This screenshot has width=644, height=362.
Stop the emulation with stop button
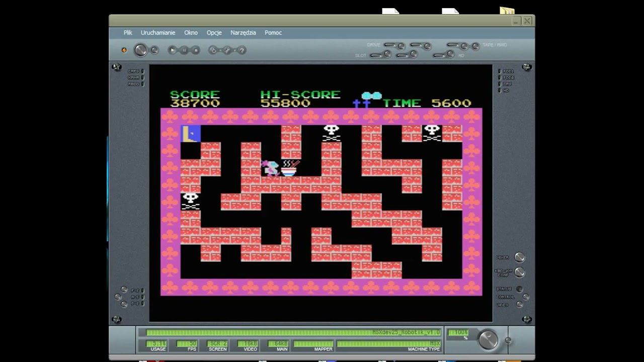(x=196, y=50)
